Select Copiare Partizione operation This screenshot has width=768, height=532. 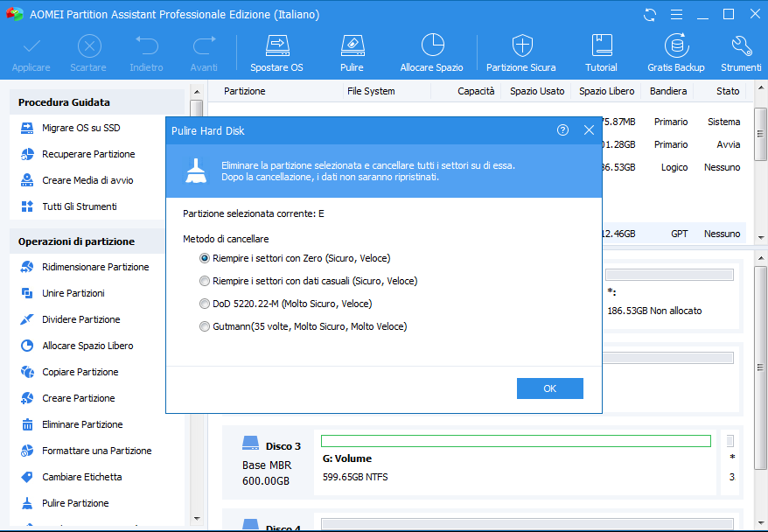pos(70,372)
